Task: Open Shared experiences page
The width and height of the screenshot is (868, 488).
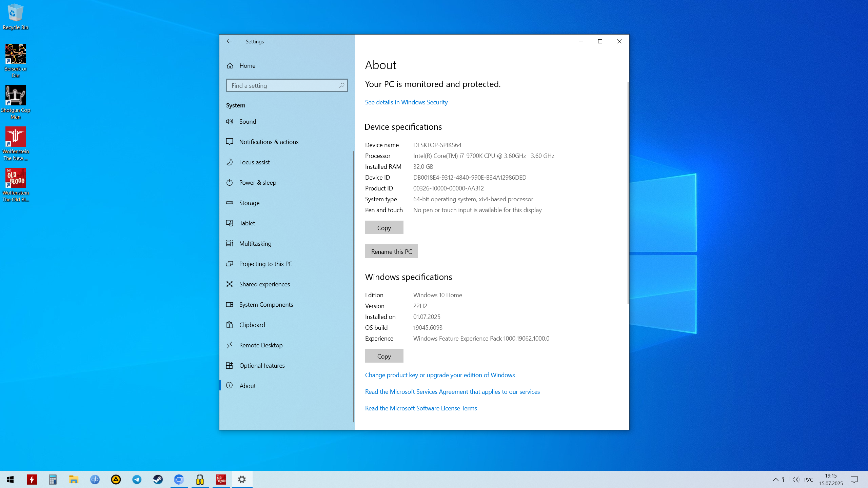Action: coord(287,284)
